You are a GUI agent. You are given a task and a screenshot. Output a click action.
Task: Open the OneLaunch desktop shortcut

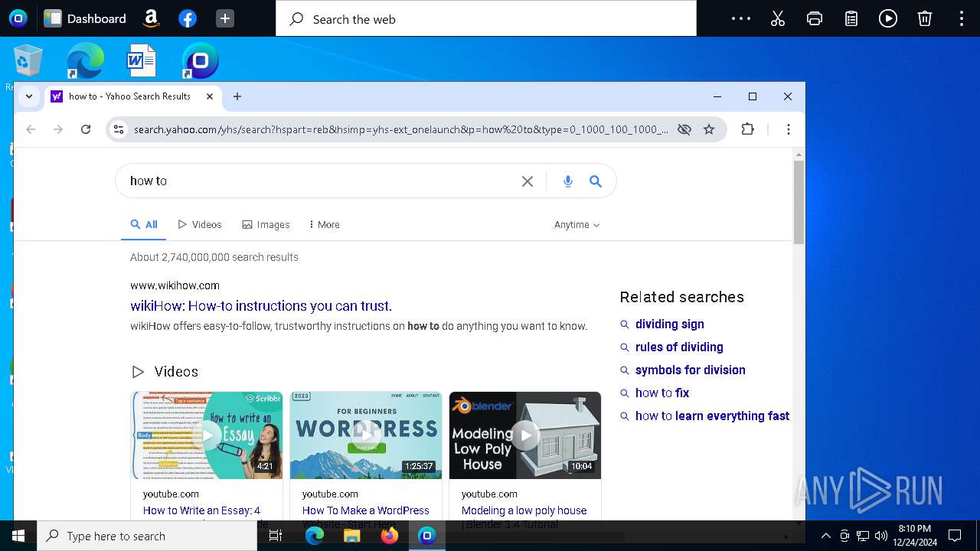(x=200, y=60)
